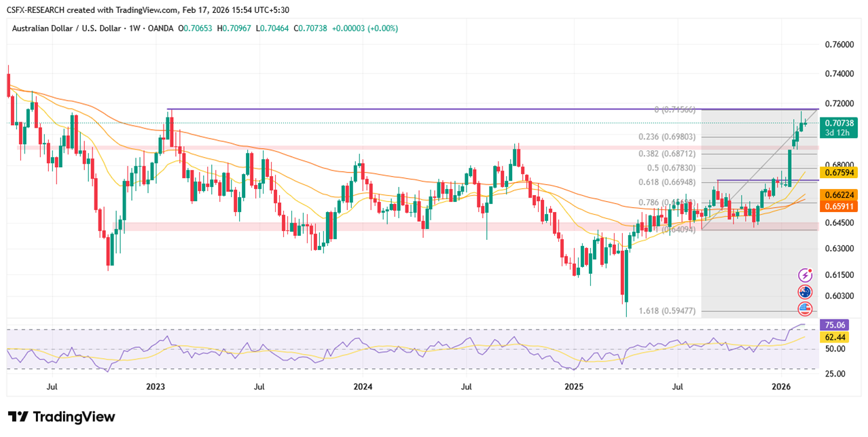868x437 pixels.
Task: Click the 1W timeframe in chart legend
Action: tap(136, 29)
